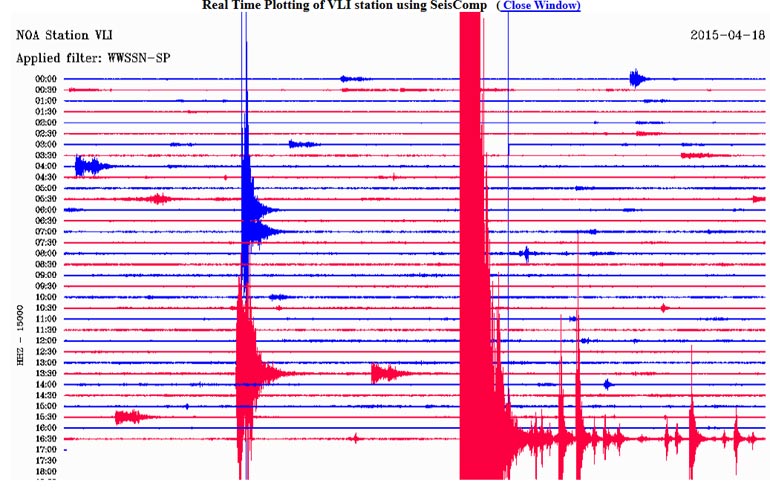Click the 08:00 time label
The width and height of the screenshot is (770, 503).
[46, 253]
